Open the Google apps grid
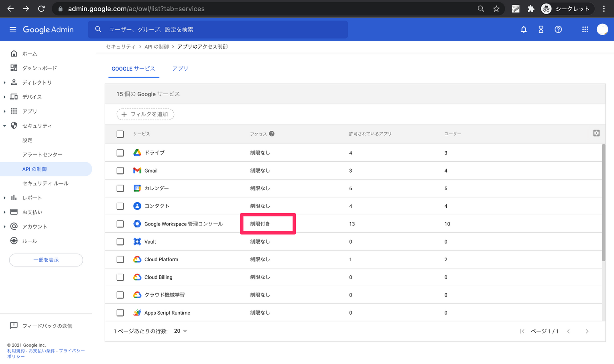The height and width of the screenshot is (364, 614). pos(585,29)
